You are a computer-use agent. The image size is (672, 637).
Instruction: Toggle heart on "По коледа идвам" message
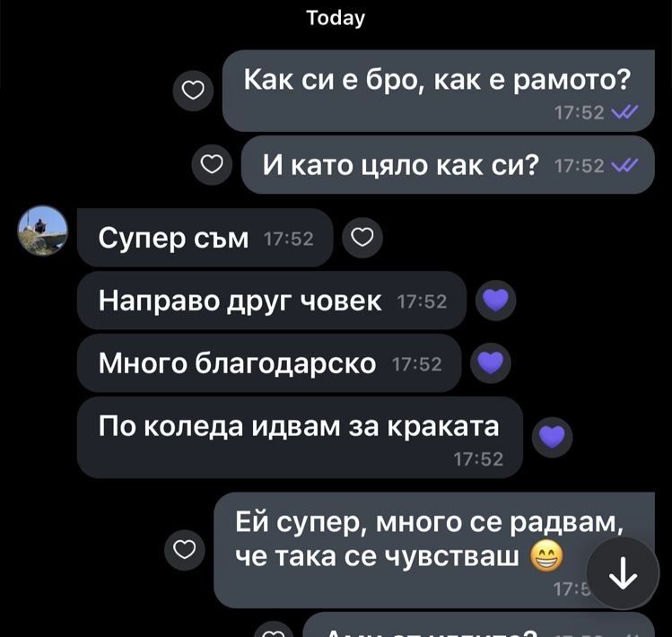(x=552, y=437)
